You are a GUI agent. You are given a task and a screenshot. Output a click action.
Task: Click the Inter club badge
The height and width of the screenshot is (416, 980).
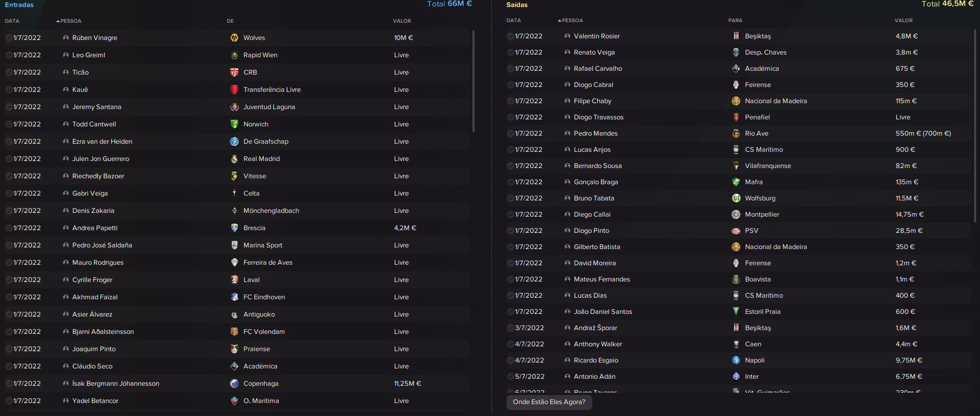(x=736, y=377)
